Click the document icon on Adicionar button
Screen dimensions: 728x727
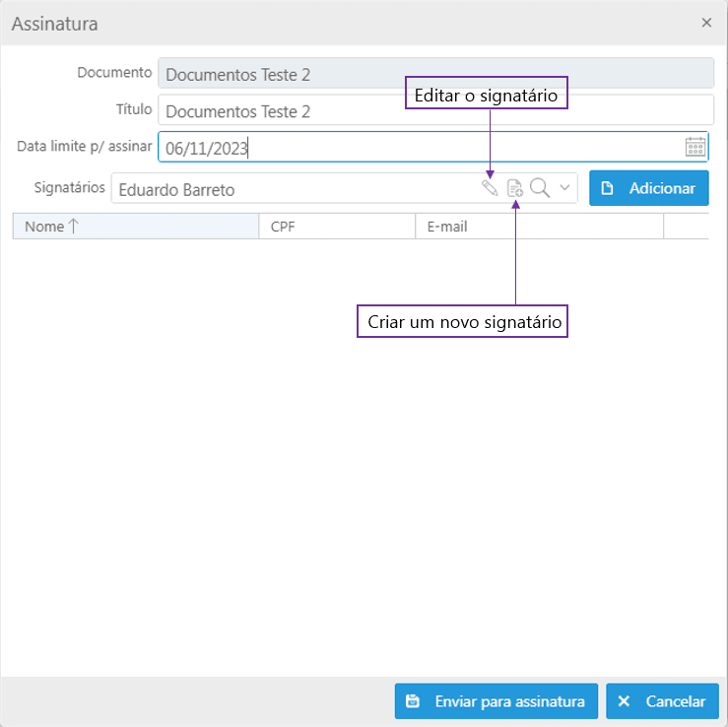(607, 188)
